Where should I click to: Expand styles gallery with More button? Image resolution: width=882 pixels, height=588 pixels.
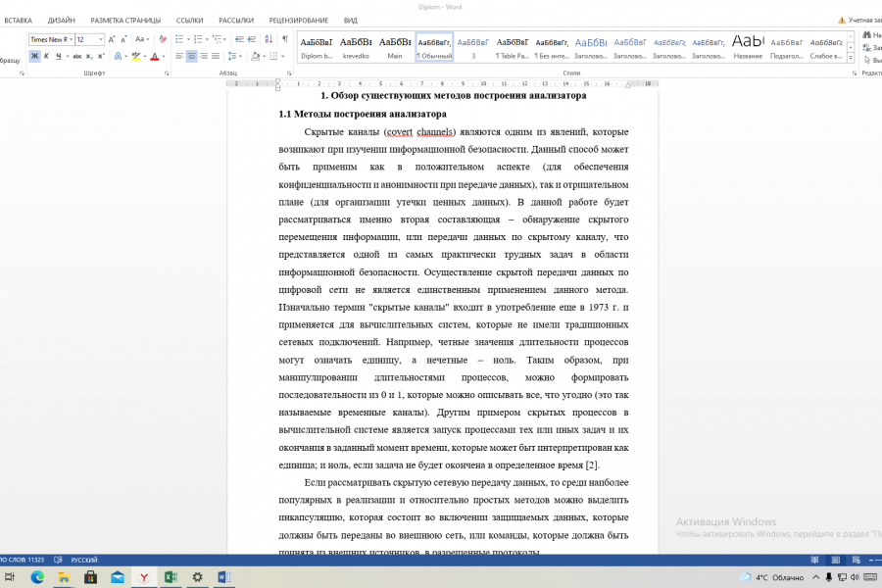pos(851,58)
